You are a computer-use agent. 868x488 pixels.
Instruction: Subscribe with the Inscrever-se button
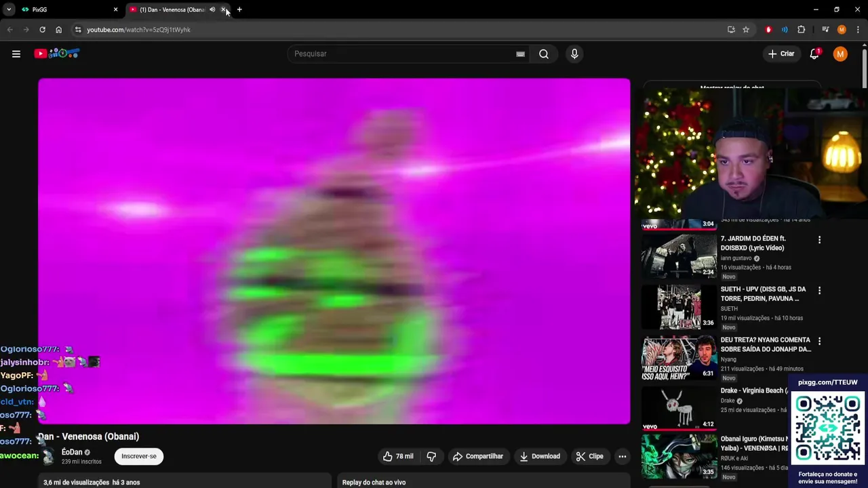[139, 456]
